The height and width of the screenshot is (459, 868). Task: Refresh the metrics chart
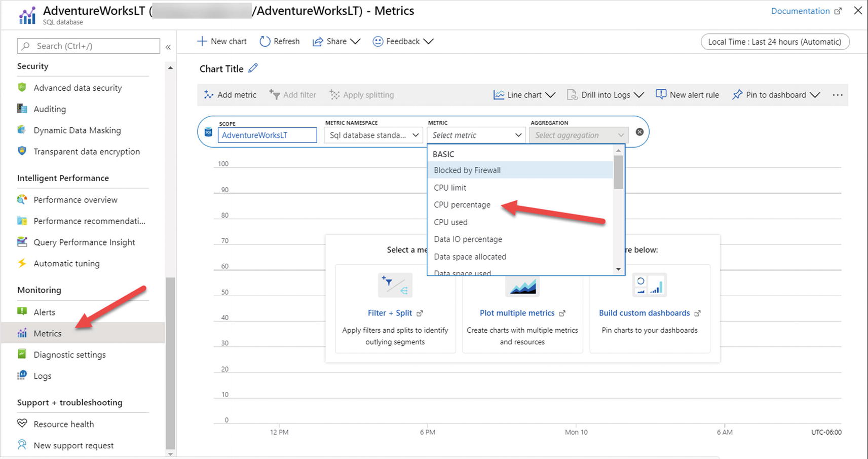coord(280,42)
